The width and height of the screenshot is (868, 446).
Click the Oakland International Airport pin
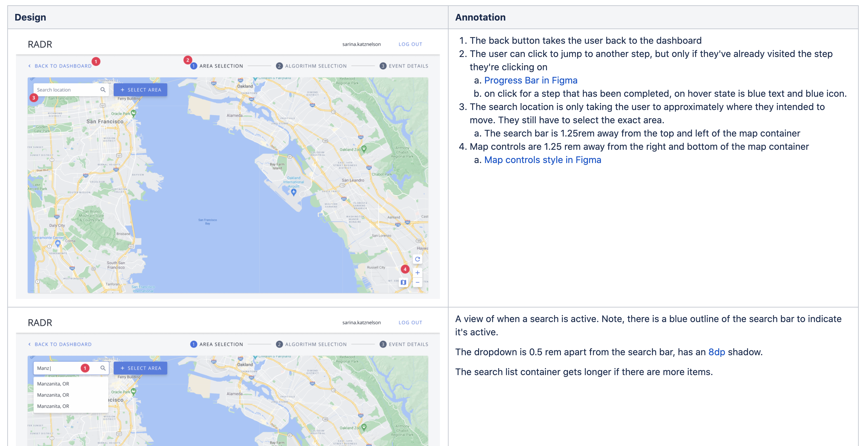pos(294,192)
